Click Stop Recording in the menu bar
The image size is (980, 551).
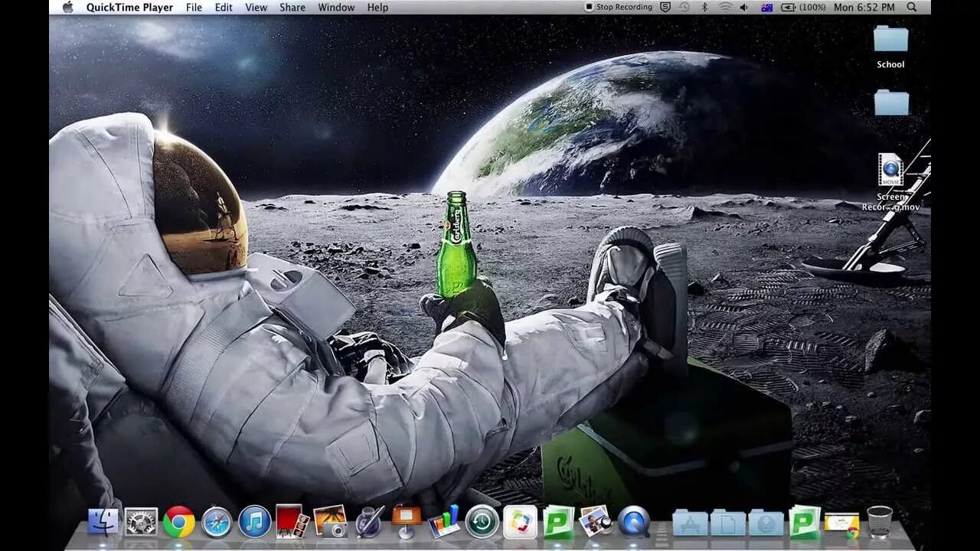pyautogui.click(x=619, y=7)
